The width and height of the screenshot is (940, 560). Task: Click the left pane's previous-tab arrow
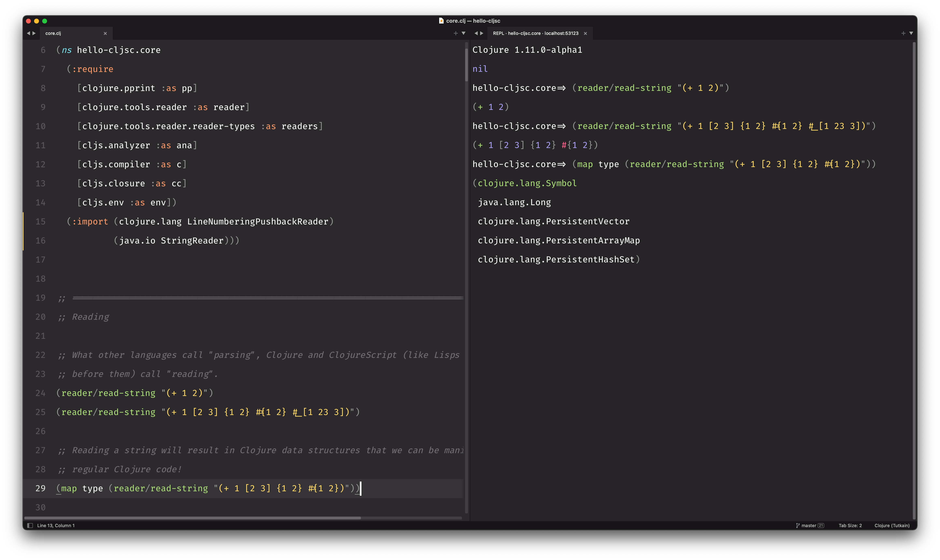point(28,33)
